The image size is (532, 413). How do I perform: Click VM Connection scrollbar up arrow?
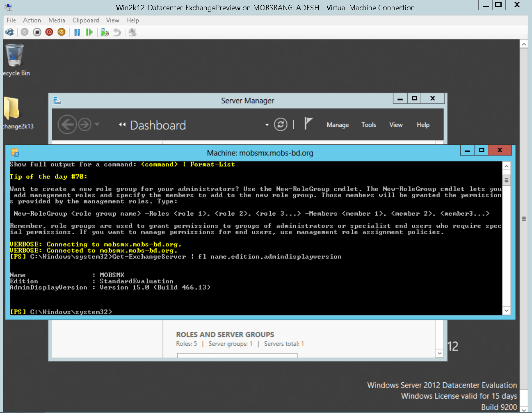[x=524, y=44]
